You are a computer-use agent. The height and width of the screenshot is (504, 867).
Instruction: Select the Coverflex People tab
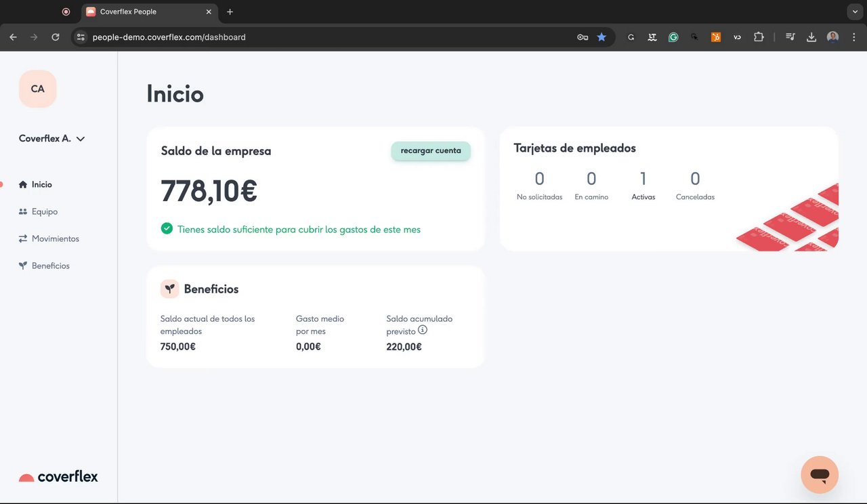[148, 12]
